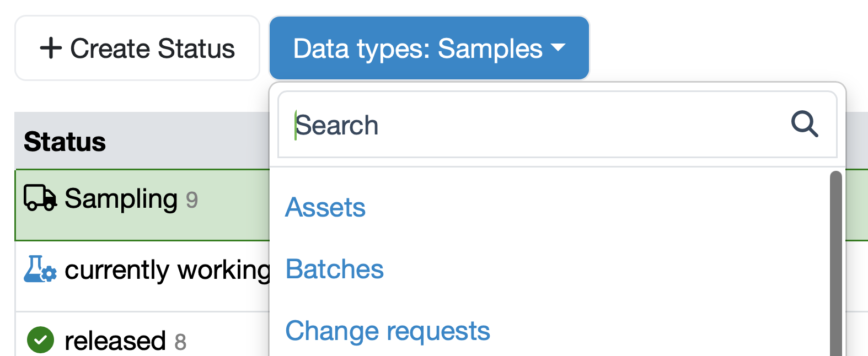This screenshot has height=356, width=868.
Task: Click the green checkmark icon beside released
Action: pos(40,340)
